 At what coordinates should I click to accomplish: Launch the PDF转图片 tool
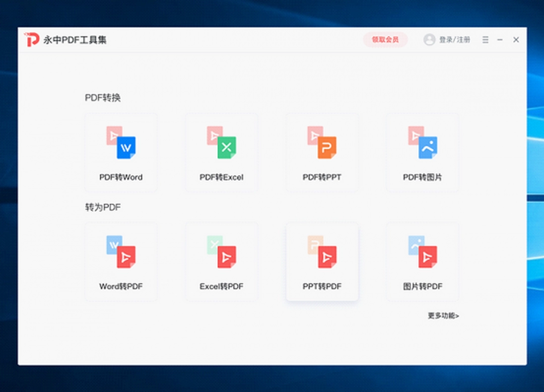422,151
